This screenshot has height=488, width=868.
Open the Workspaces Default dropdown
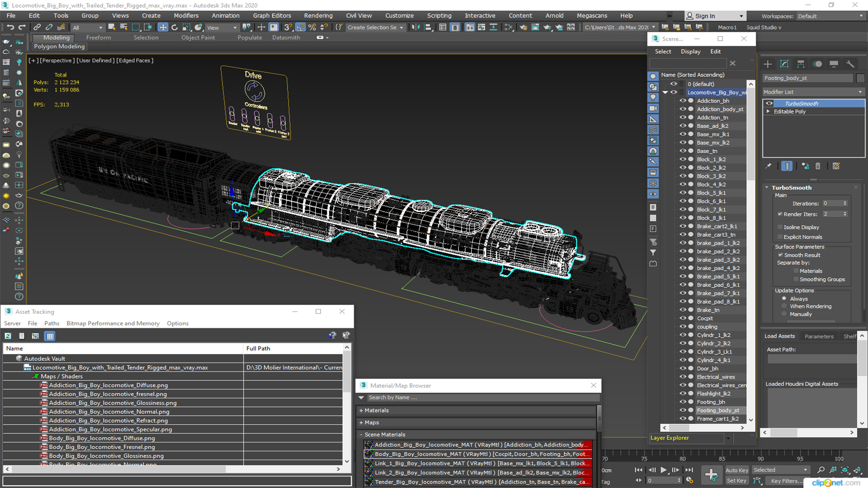click(830, 16)
